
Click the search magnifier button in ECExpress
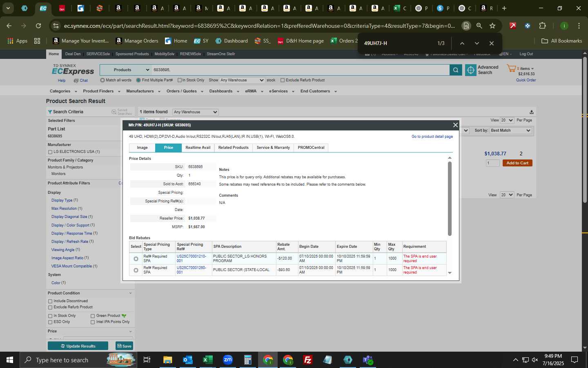(x=456, y=70)
